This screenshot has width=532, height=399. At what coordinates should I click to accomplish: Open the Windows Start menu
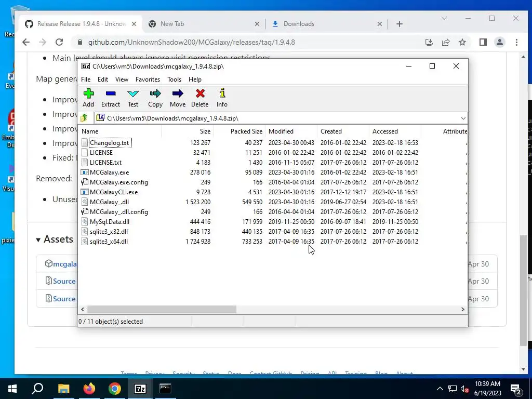point(12,389)
